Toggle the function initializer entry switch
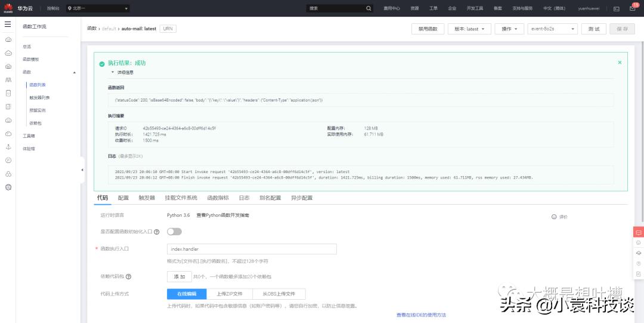This screenshot has width=644, height=323. [174, 232]
